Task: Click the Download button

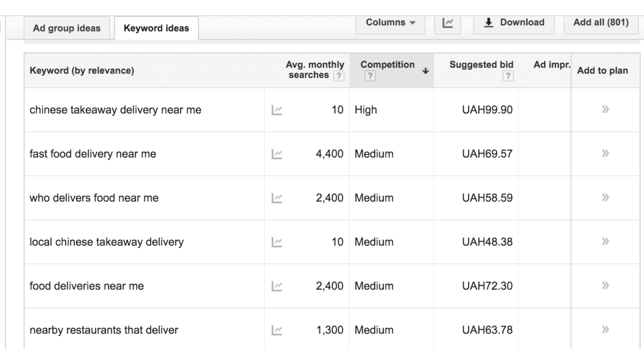Action: pyautogui.click(x=514, y=23)
